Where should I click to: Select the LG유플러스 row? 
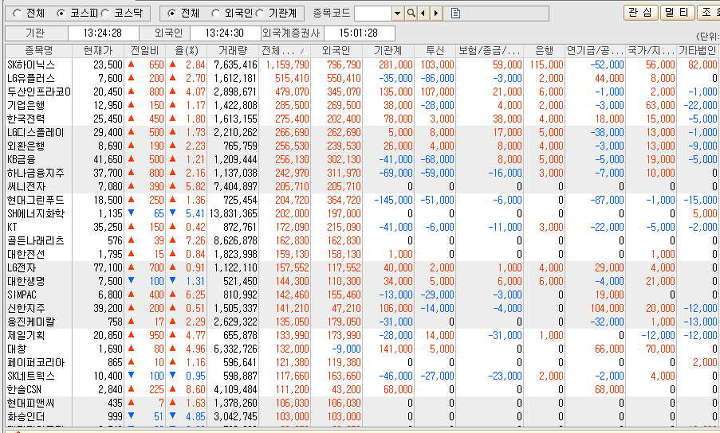362,78
